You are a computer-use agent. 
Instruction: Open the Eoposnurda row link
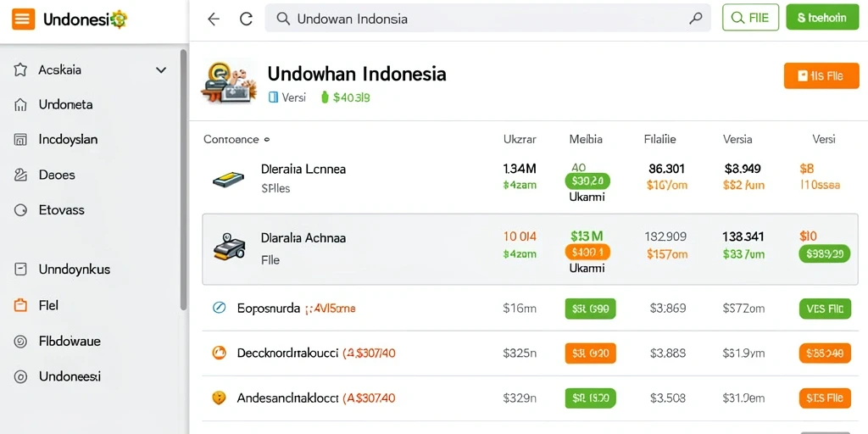pyautogui.click(x=269, y=309)
